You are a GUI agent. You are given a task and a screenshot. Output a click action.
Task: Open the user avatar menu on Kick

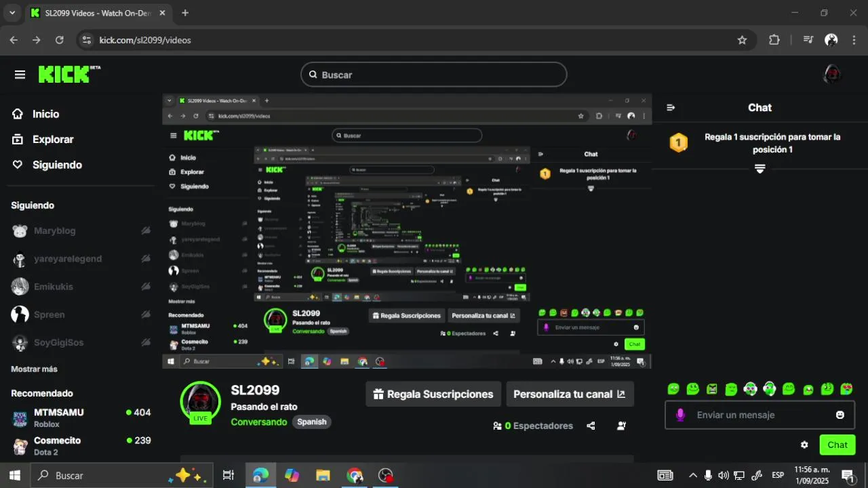click(832, 74)
